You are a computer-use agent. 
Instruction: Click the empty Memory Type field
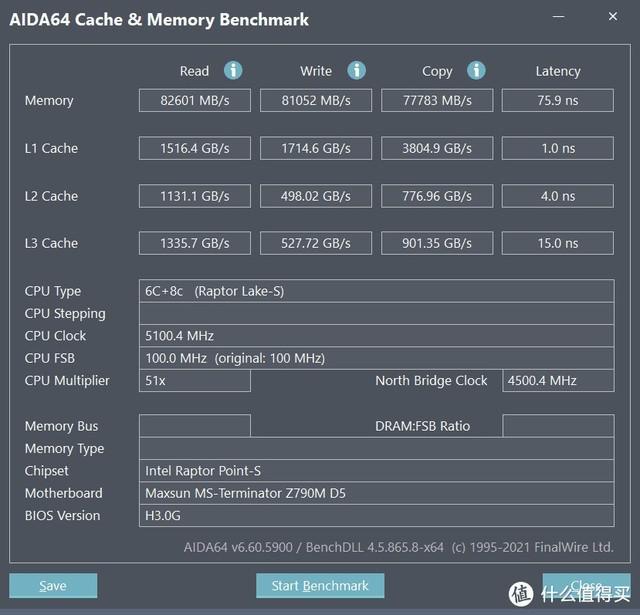(377, 448)
